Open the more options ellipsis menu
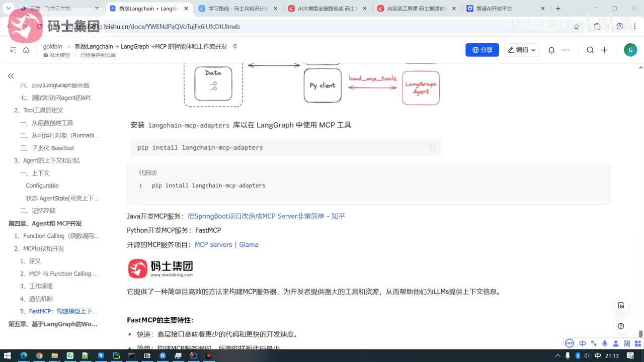This screenshot has width=644, height=362. (566, 50)
